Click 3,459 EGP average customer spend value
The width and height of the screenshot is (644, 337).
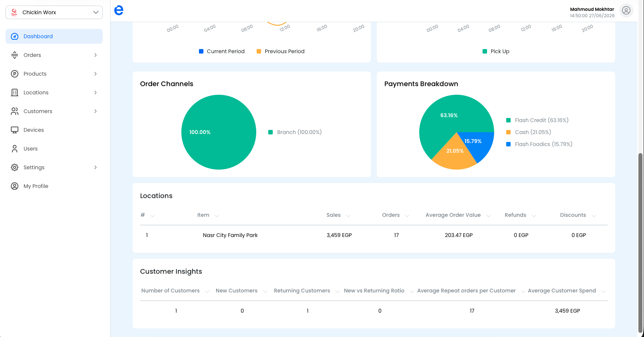click(x=567, y=311)
